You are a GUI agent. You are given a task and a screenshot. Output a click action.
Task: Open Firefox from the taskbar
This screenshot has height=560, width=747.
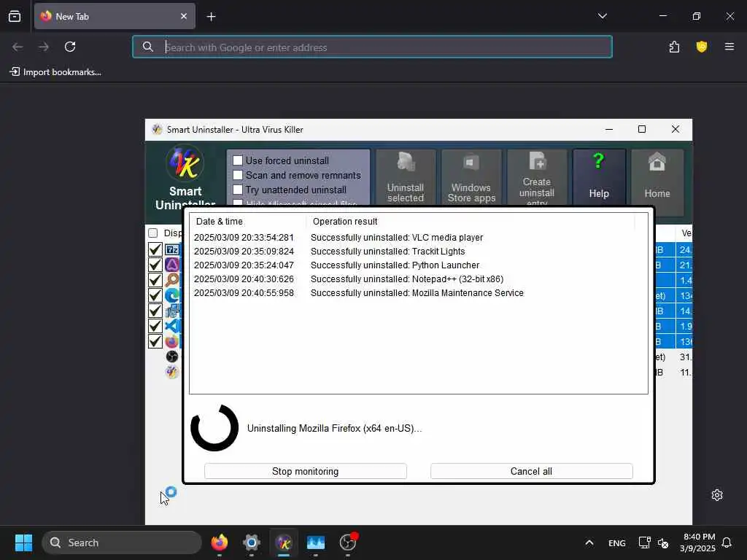(219, 542)
